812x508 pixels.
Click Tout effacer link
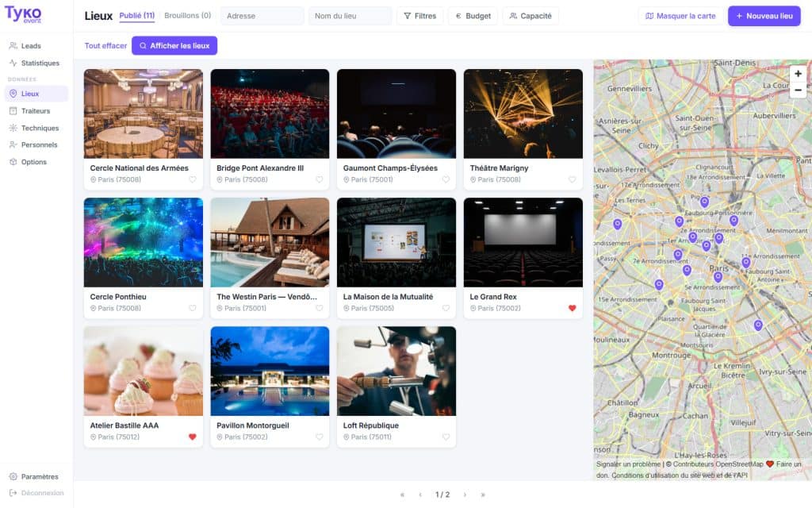[x=105, y=45]
